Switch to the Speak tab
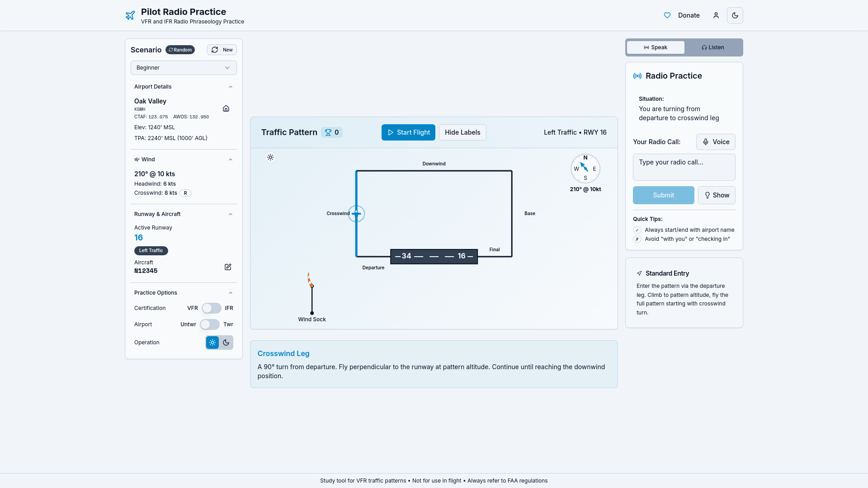This screenshot has height=488, width=868. 656,47
